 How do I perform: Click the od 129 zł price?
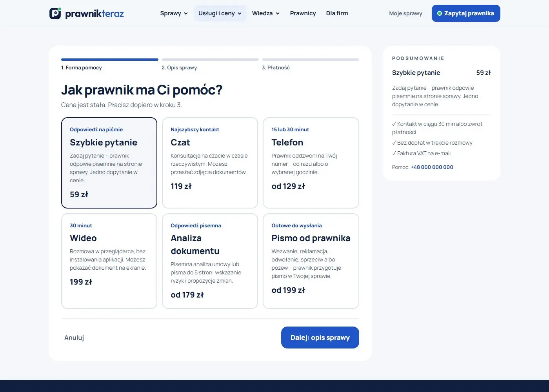pos(288,186)
